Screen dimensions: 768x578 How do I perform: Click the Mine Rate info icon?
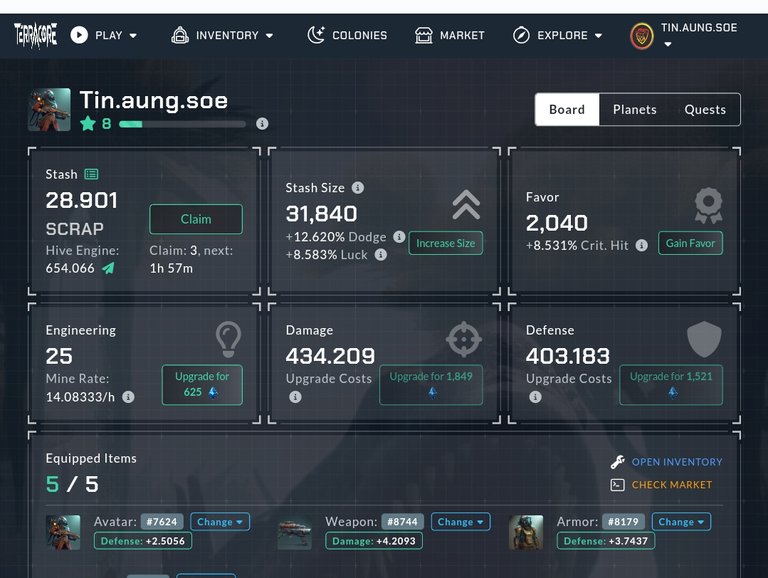(128, 397)
